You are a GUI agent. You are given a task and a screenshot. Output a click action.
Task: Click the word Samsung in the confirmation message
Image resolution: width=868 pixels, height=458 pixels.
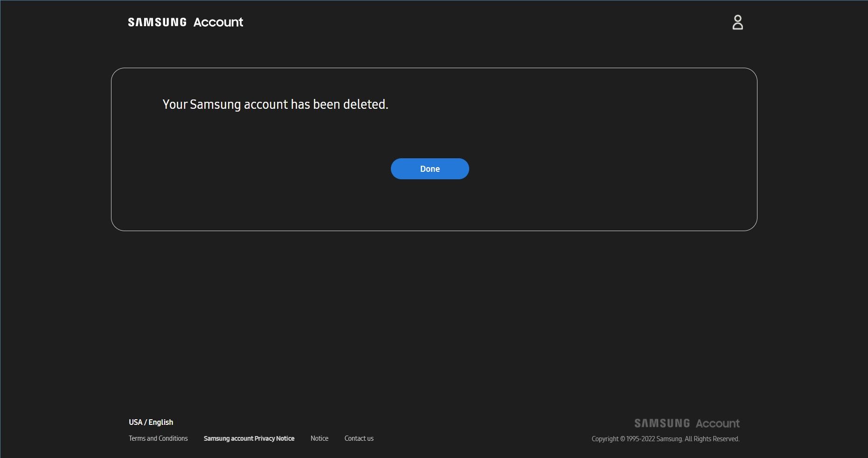215,104
